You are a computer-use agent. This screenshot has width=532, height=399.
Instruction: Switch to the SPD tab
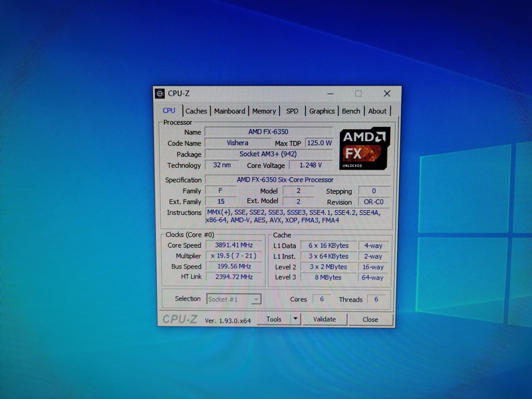tap(292, 111)
